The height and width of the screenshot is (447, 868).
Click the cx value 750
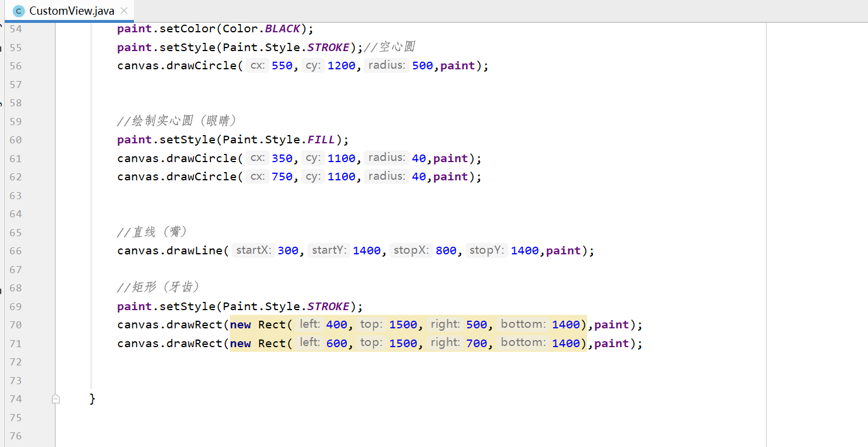[282, 177]
